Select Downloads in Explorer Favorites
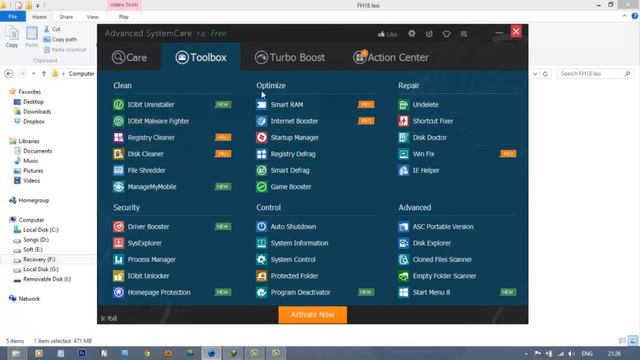Image resolution: width=640 pixels, height=360 pixels. 33,111
